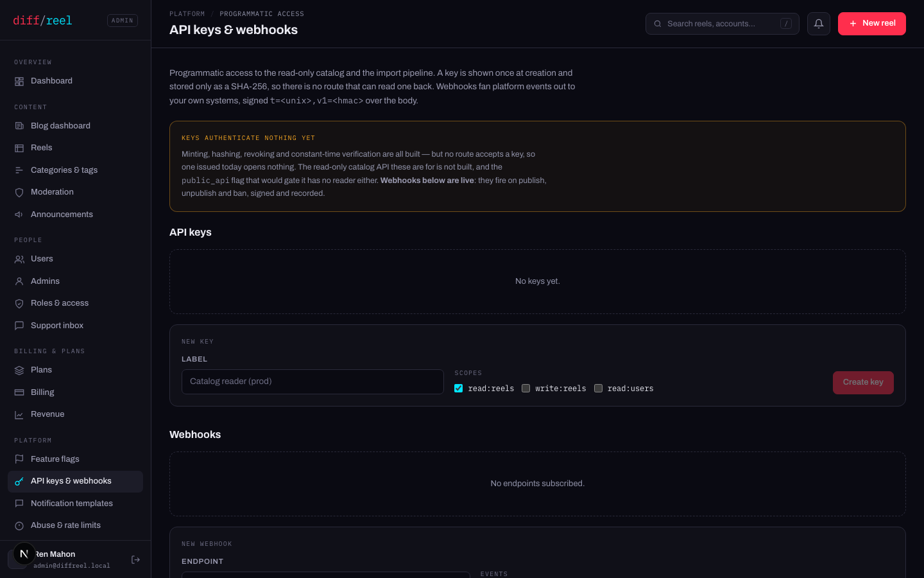Enable the read:users scope checkbox
Image resolution: width=924 pixels, height=578 pixels.
(x=598, y=389)
